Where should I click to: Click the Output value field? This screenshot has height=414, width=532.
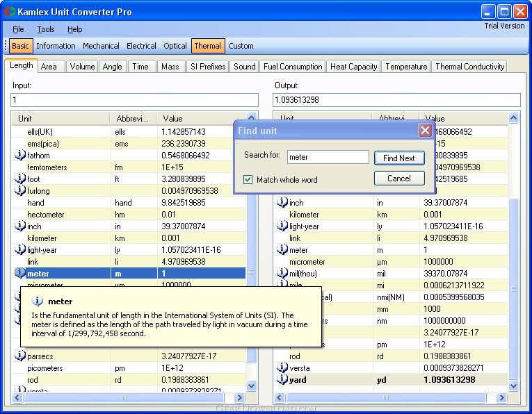tap(396, 100)
